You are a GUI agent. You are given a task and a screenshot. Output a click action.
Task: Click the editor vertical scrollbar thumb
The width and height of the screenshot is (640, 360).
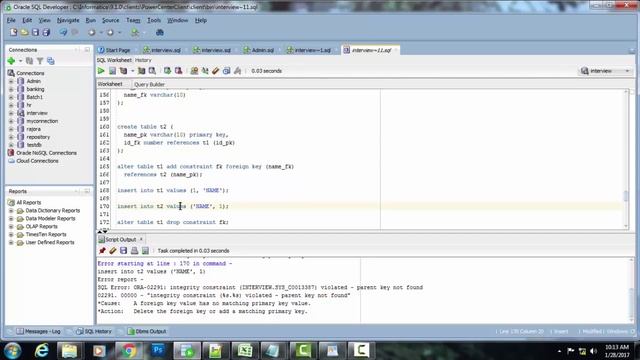(x=626, y=196)
